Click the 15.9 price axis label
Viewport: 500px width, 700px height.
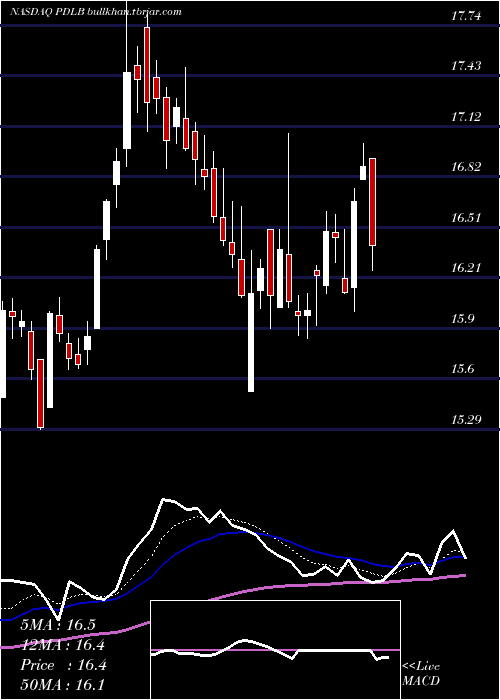[462, 319]
